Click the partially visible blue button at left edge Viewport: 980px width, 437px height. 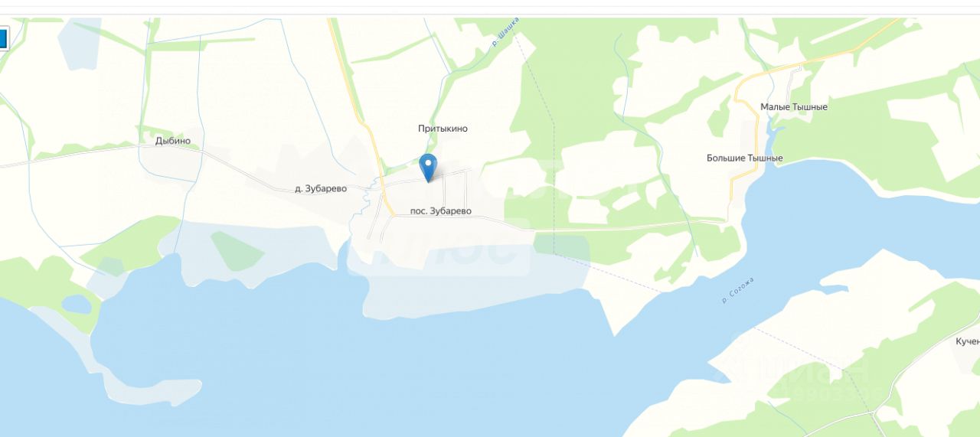coord(3,38)
